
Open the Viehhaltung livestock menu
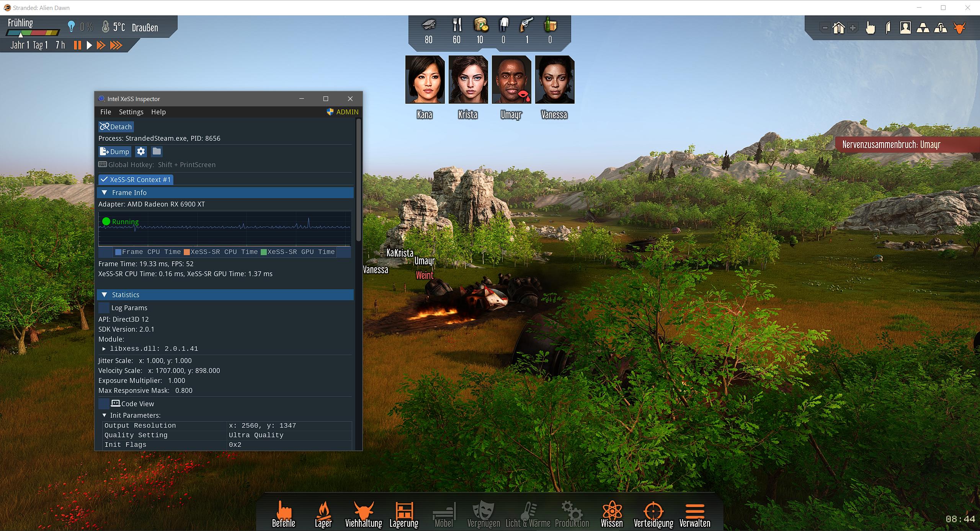click(x=363, y=514)
